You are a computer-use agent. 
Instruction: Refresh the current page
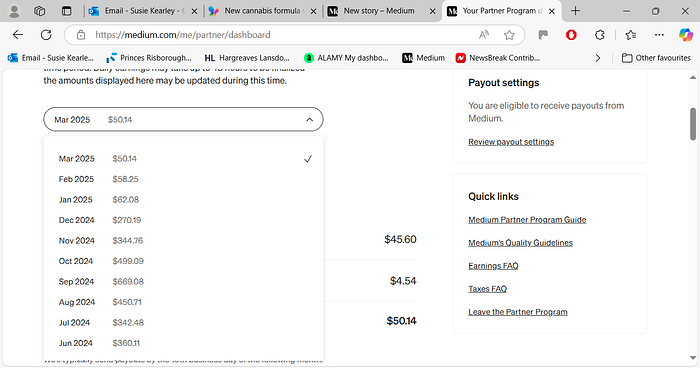tap(46, 35)
